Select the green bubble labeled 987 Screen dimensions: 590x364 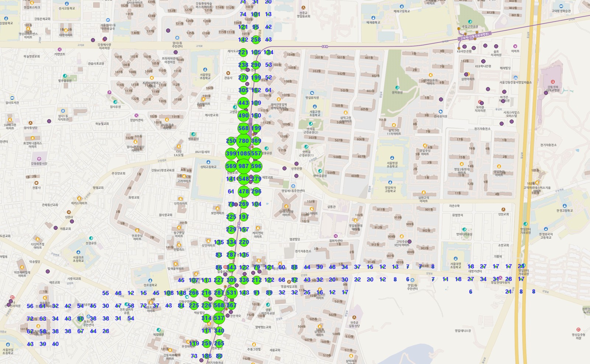[x=243, y=166]
